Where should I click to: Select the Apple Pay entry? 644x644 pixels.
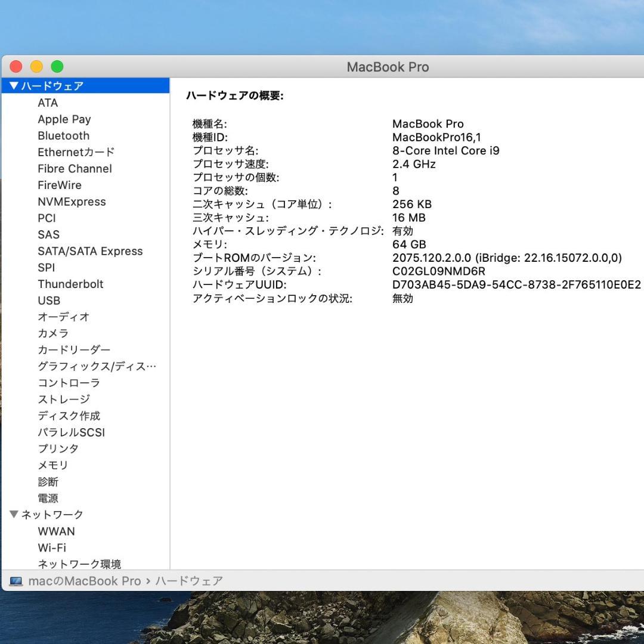point(64,119)
